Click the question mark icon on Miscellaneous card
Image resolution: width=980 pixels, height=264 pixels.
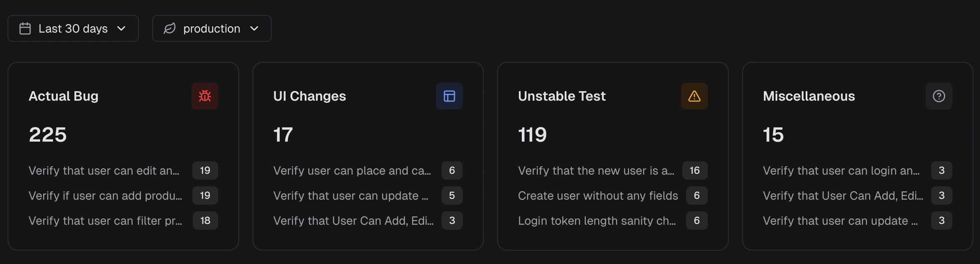pyautogui.click(x=939, y=96)
